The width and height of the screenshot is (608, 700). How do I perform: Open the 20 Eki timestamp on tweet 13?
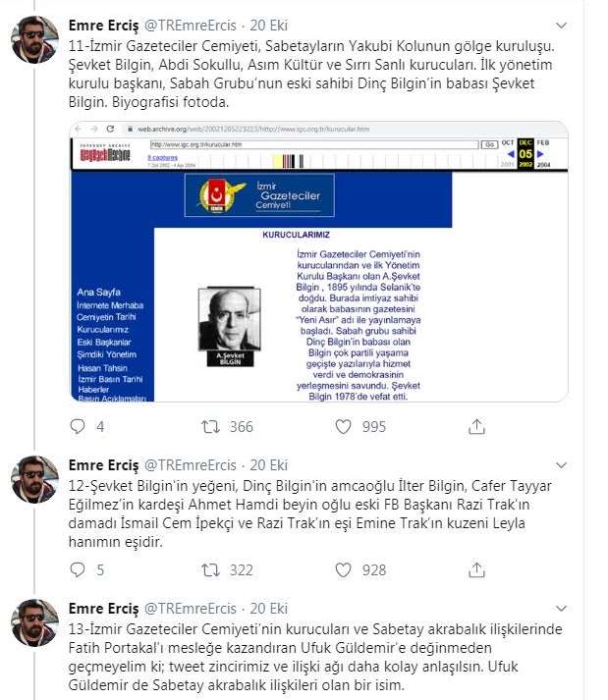tap(268, 609)
